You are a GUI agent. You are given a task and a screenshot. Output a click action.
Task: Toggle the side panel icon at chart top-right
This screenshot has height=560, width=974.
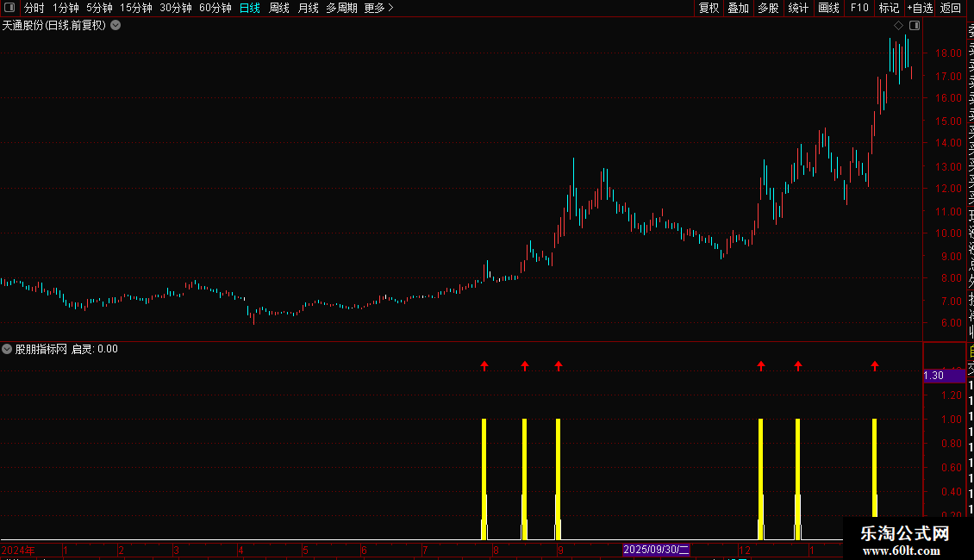tap(915, 26)
